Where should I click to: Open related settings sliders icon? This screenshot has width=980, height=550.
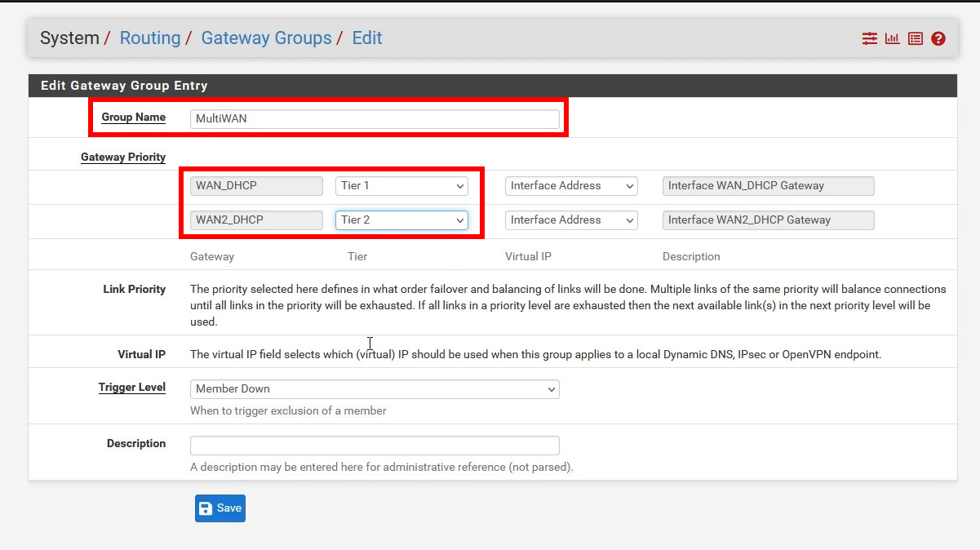coord(870,38)
